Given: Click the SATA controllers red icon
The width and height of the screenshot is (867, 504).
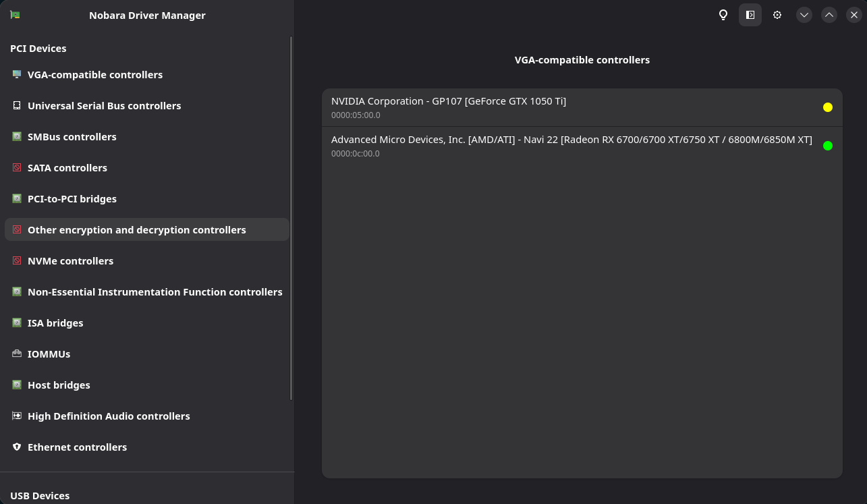Looking at the screenshot, I should click(x=17, y=168).
